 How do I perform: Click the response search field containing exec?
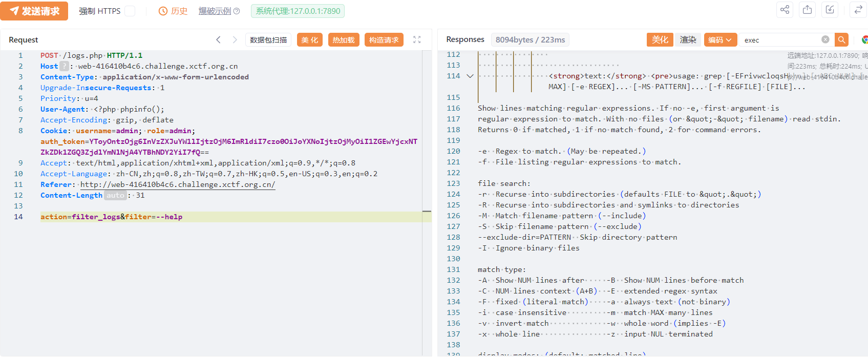tap(781, 40)
